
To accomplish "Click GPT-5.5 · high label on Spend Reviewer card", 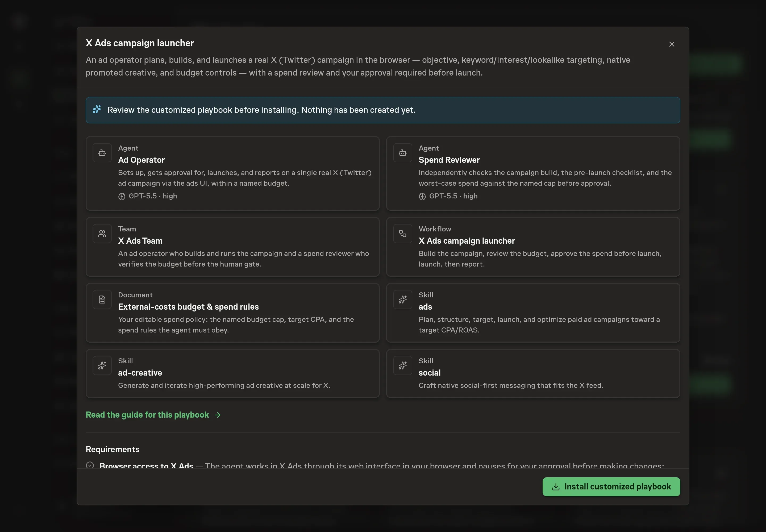I will (453, 196).
